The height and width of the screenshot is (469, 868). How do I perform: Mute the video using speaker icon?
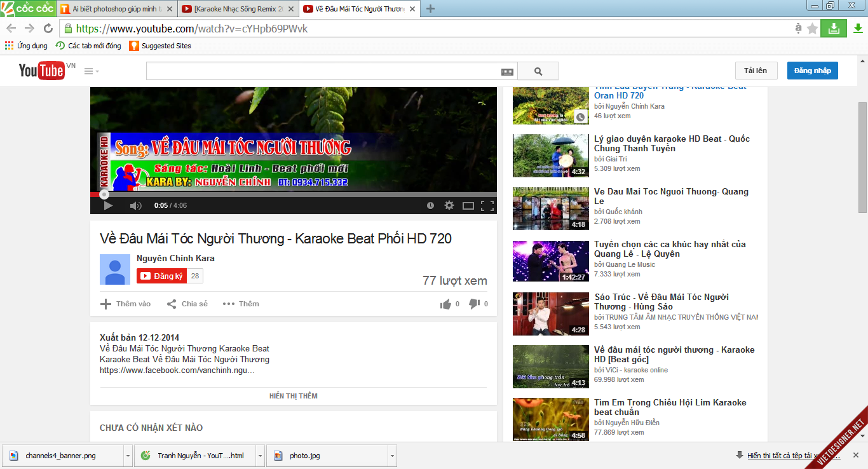(x=135, y=205)
